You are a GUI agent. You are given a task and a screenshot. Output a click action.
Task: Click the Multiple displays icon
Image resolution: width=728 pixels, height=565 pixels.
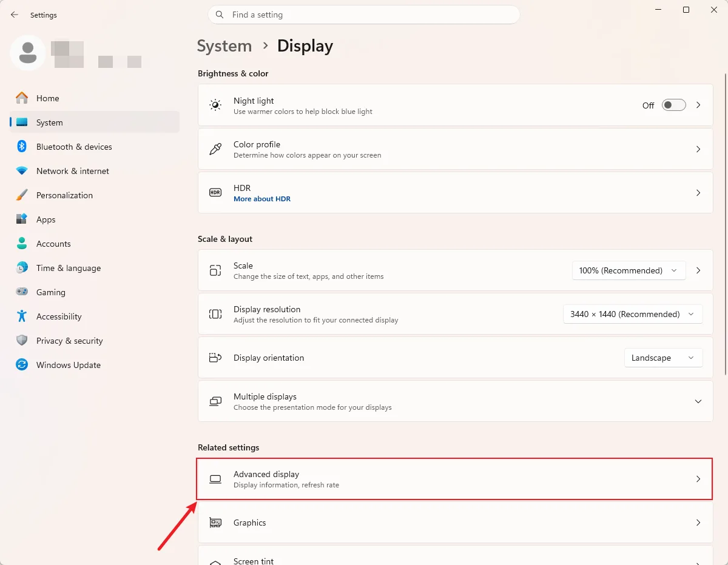click(x=215, y=401)
